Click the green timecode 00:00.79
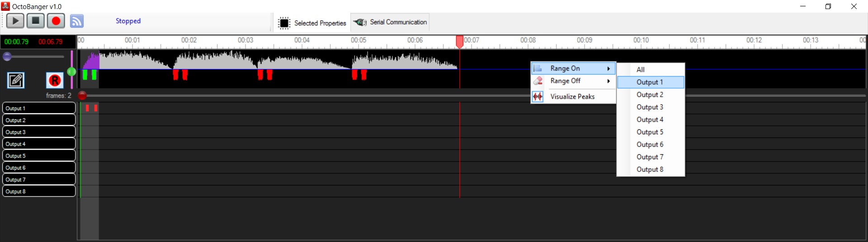This screenshot has height=242, width=868. (16, 42)
